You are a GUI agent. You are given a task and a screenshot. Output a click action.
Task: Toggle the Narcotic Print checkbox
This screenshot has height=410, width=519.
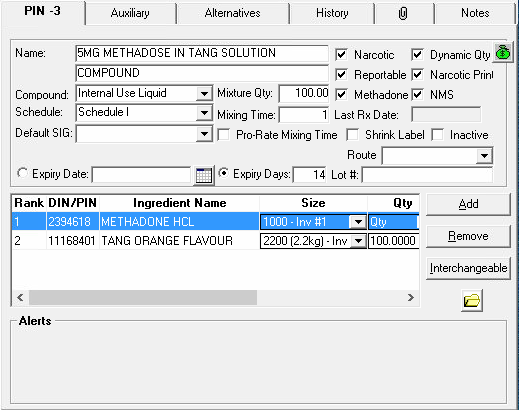point(417,74)
